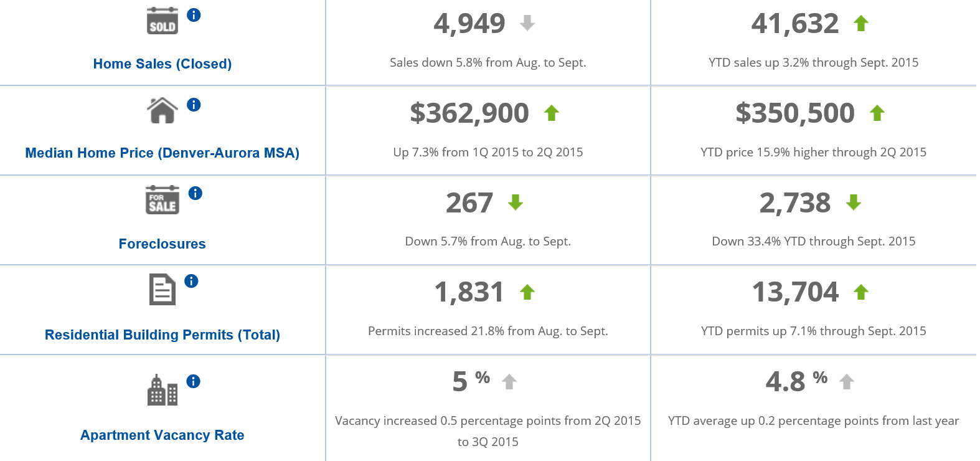Open the Apartment Vacancy Rate link
980x461 pixels.
tap(163, 435)
